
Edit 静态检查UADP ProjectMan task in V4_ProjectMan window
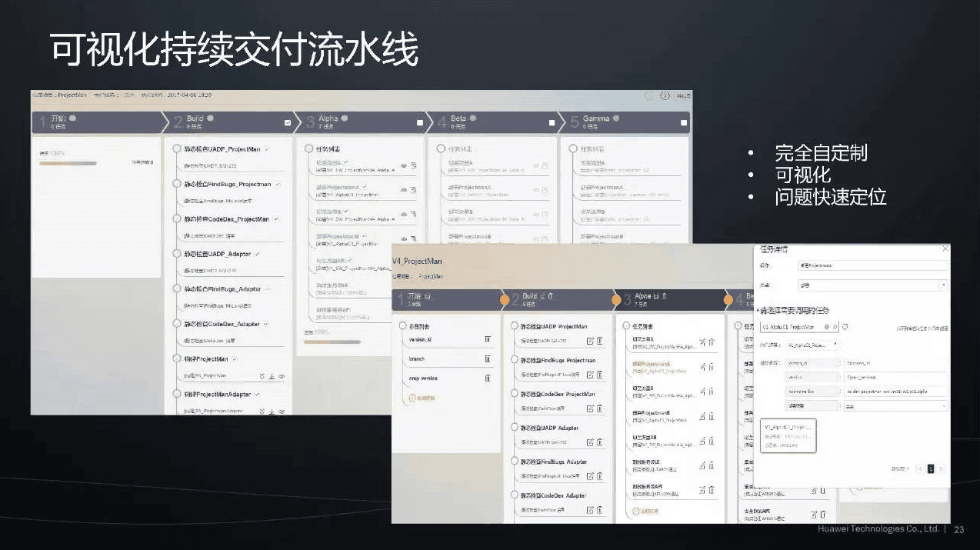(x=590, y=341)
